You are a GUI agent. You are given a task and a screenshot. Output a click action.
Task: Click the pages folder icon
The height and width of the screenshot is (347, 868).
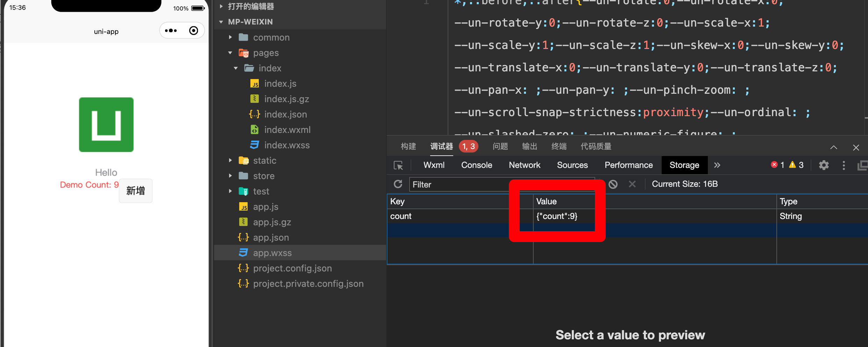pyautogui.click(x=243, y=52)
